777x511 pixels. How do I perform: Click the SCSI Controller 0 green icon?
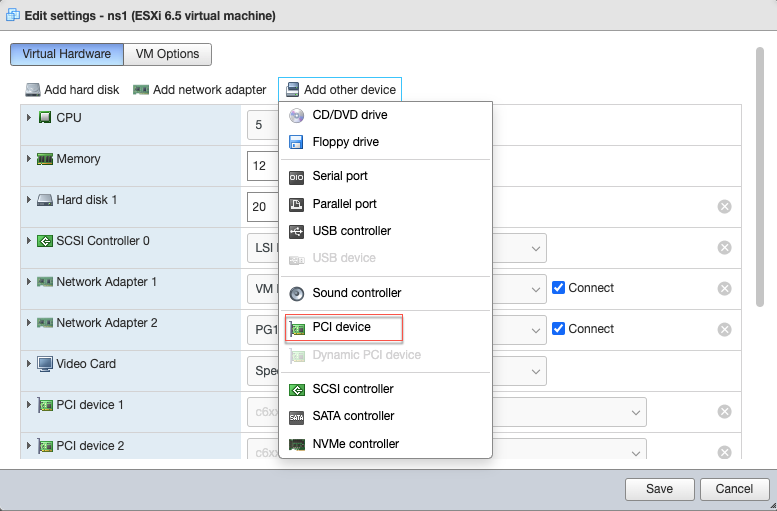45,241
